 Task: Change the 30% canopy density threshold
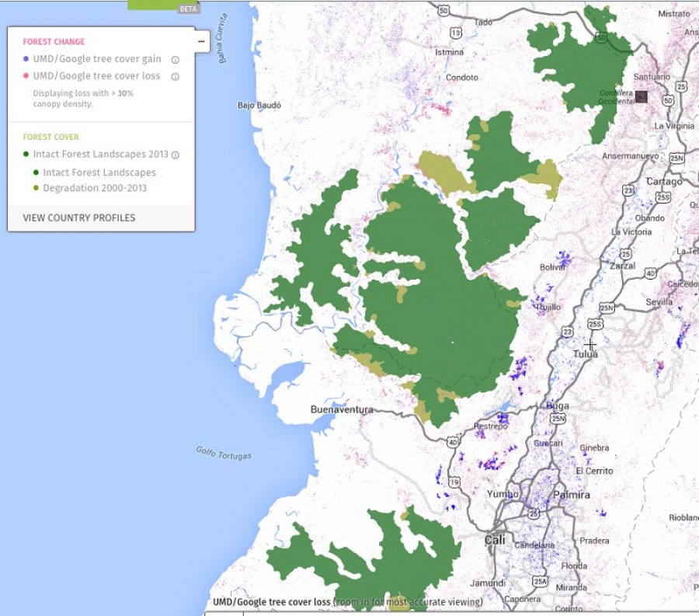[125, 93]
